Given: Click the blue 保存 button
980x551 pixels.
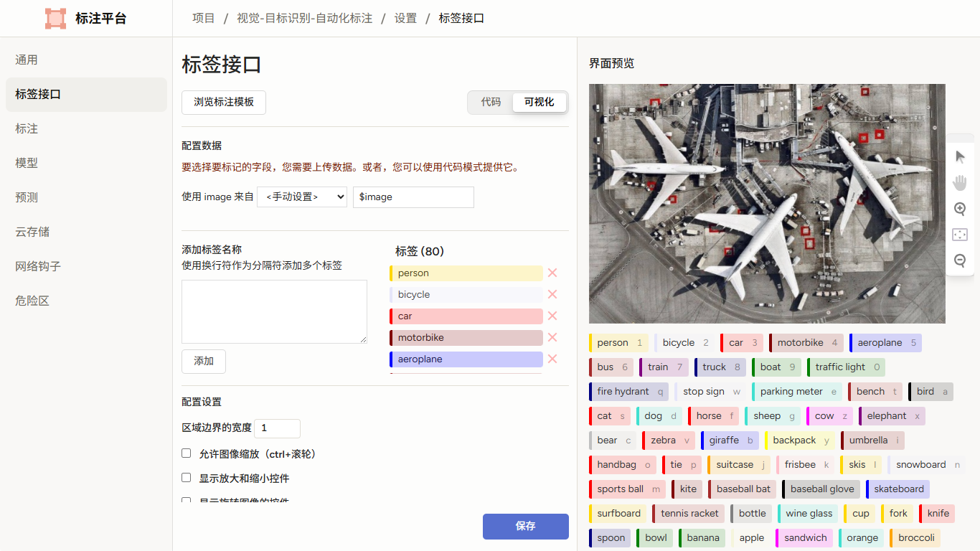Looking at the screenshot, I should (x=526, y=526).
